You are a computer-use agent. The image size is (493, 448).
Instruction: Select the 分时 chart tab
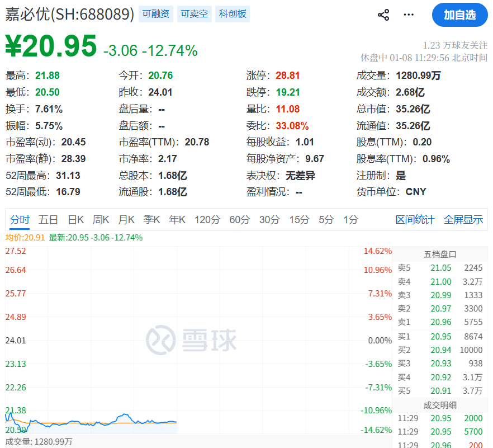(20, 220)
